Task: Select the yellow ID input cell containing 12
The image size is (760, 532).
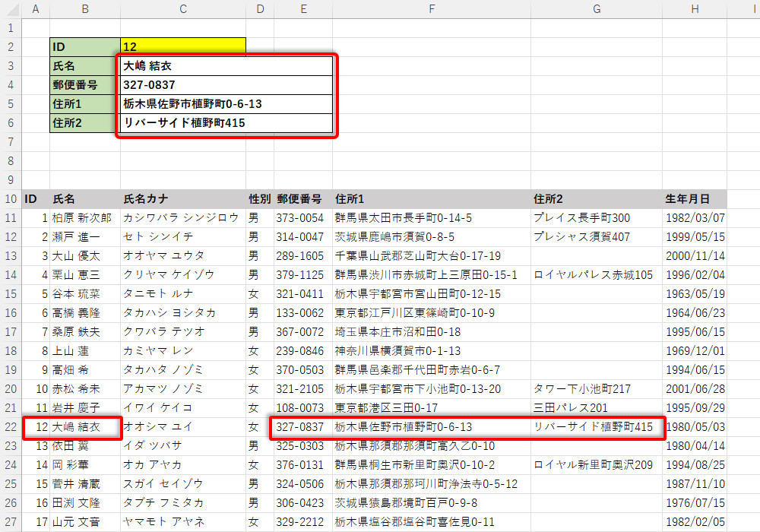Action: pyautogui.click(x=182, y=47)
